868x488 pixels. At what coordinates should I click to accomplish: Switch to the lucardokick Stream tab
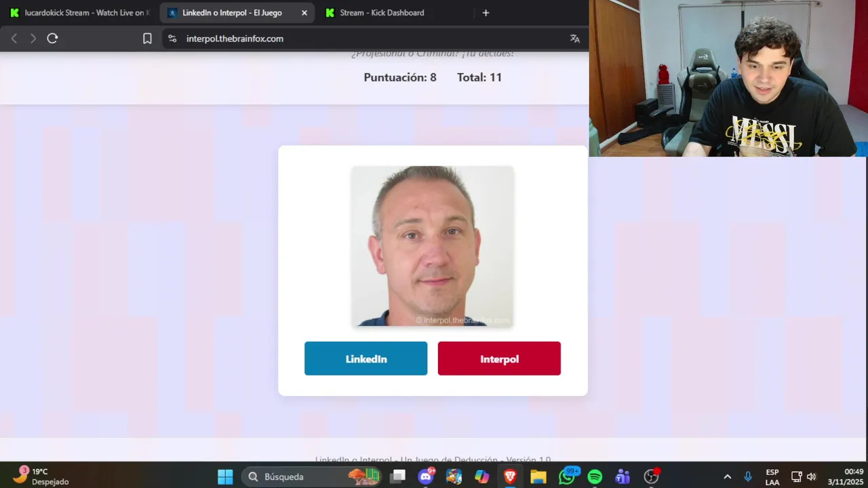tap(81, 13)
